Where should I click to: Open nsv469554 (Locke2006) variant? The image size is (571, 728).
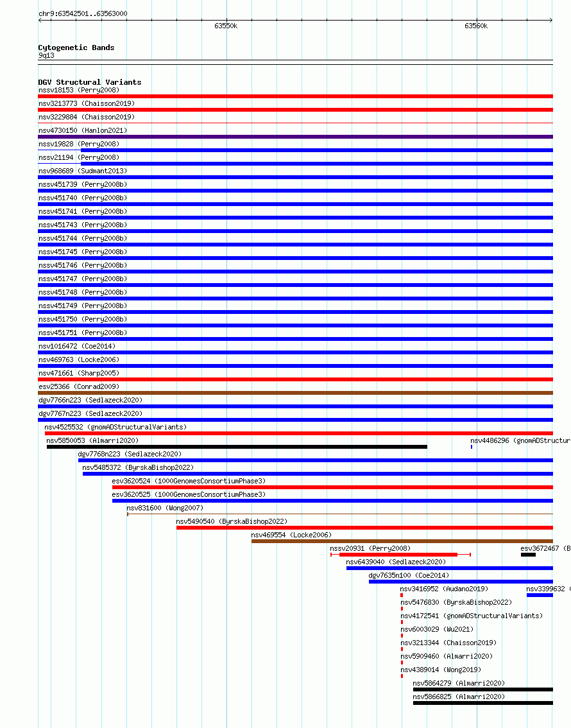click(292, 534)
